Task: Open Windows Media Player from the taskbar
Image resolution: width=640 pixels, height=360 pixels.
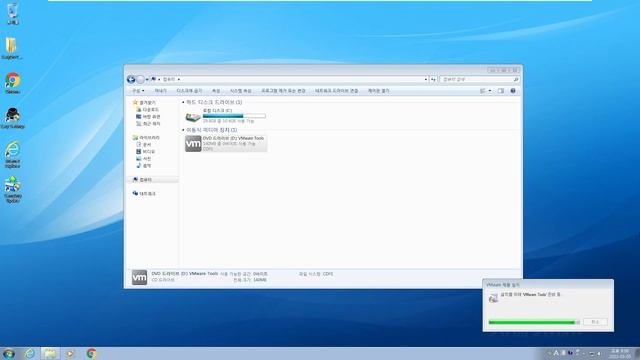Action: pos(70,353)
